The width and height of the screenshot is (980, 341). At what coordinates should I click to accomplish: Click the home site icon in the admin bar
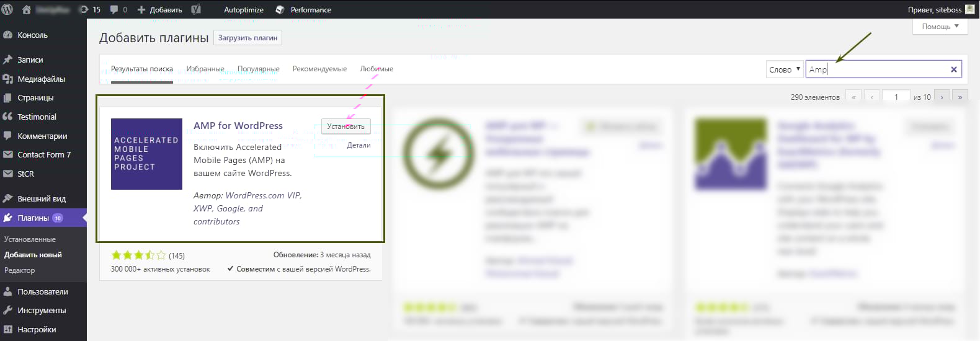coord(27,9)
